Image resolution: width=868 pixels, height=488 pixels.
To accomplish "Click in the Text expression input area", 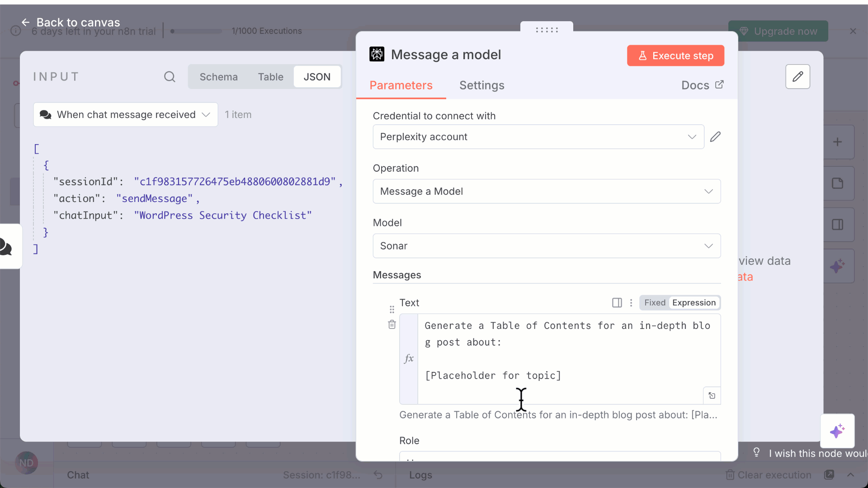I will pos(561,357).
